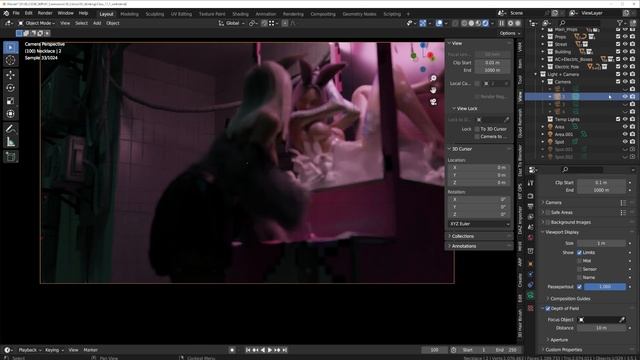This screenshot has width=640, height=360.
Task: Play the animation forward
Action: pyautogui.click(x=270, y=350)
